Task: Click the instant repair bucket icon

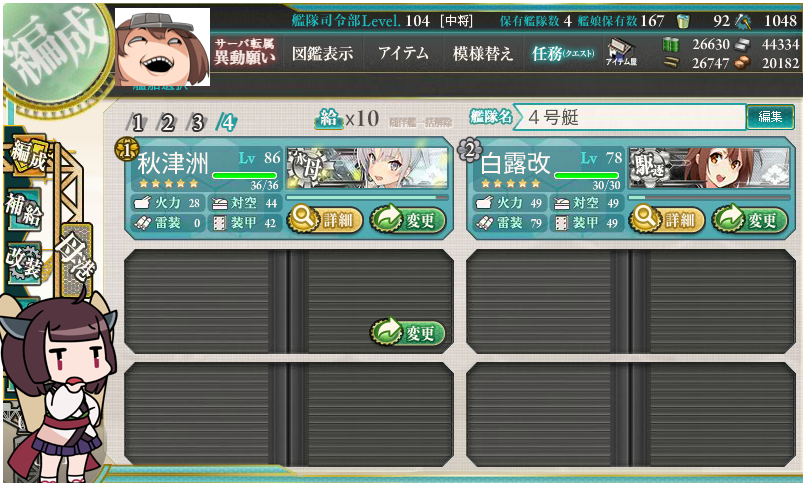Action: [x=683, y=21]
